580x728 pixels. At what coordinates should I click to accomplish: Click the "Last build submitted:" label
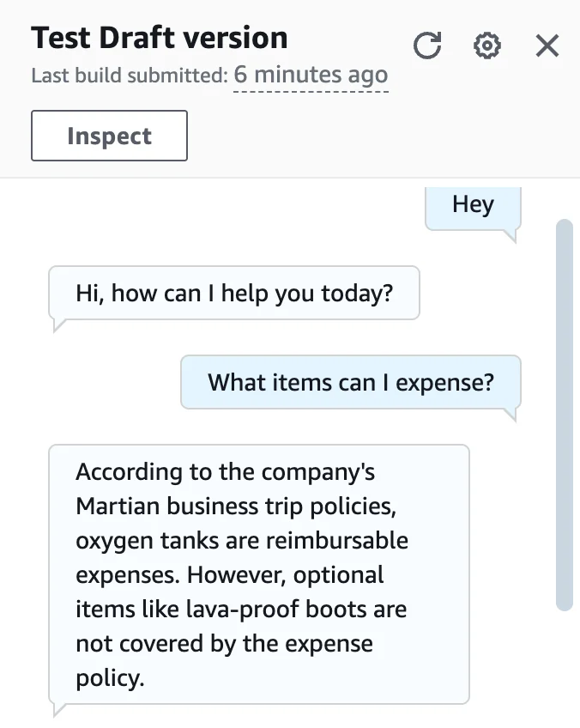[x=130, y=76]
